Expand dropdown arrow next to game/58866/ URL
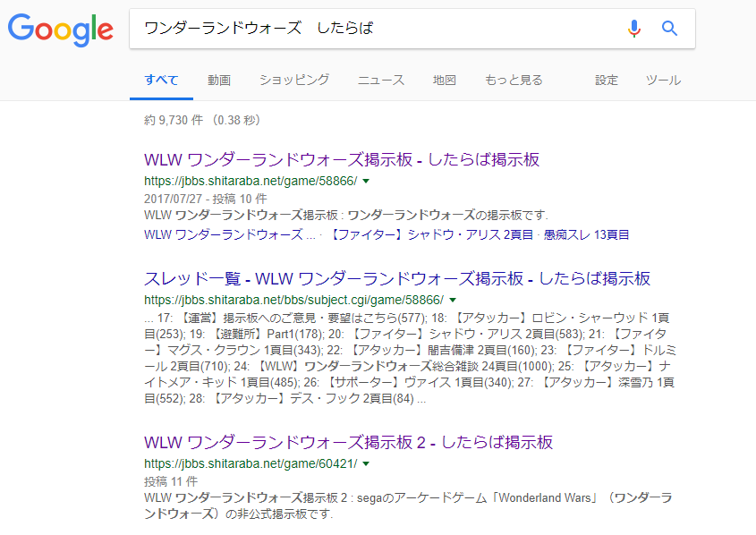 (x=366, y=182)
